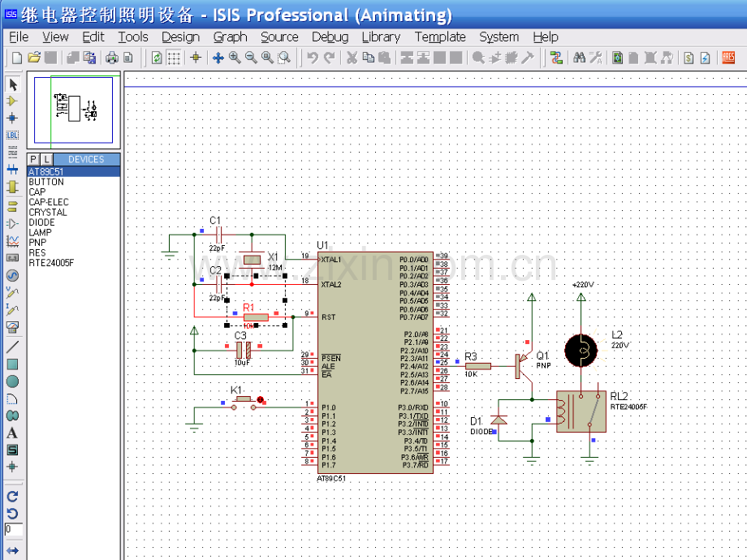Toggle the Wire Autorouter icon
747x560 pixels.
pos(556,58)
